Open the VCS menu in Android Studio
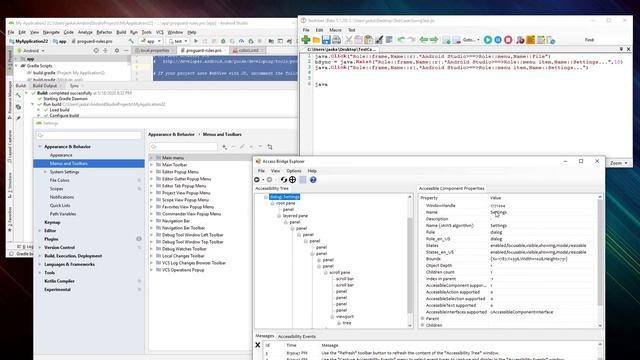 160,32
